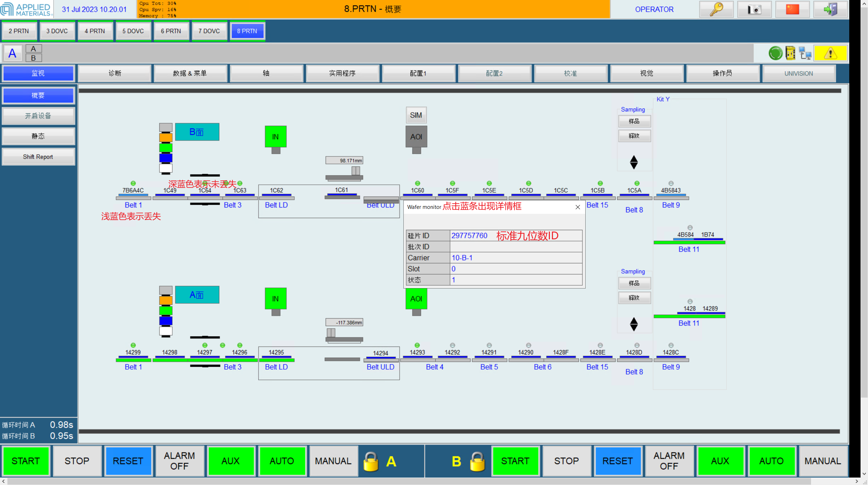Click the upper Sampling up-down arrow

(634, 162)
